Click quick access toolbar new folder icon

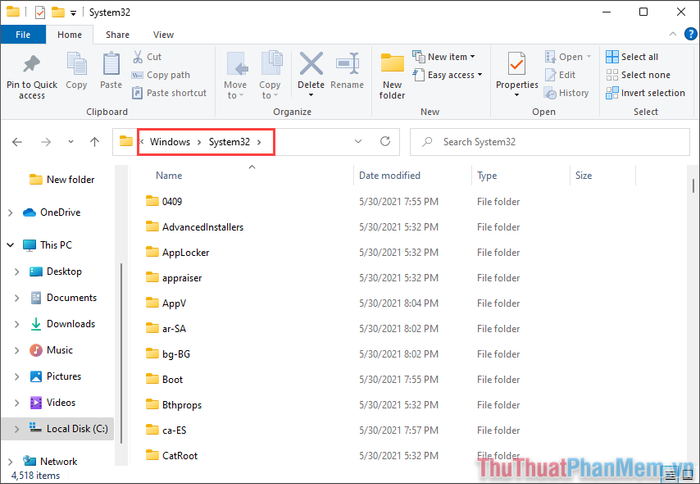pyautogui.click(x=58, y=12)
